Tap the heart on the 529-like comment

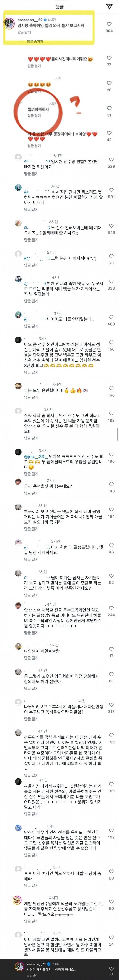click(111, 160)
